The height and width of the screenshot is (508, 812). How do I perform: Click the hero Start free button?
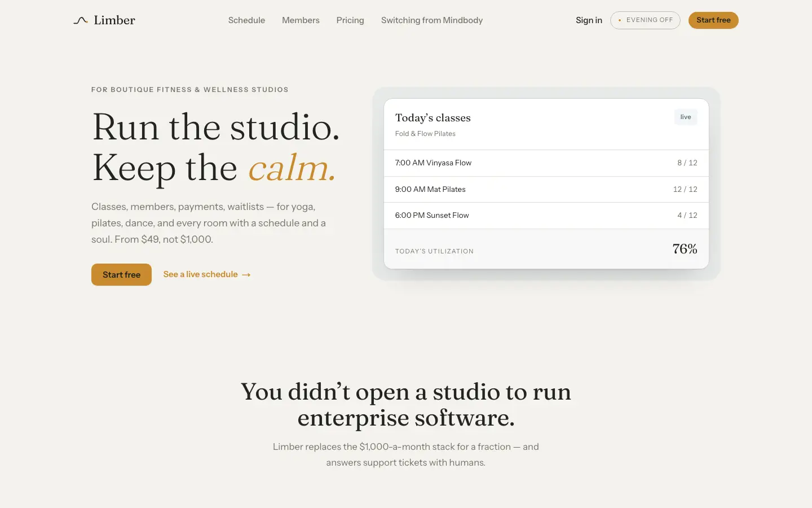(x=121, y=274)
